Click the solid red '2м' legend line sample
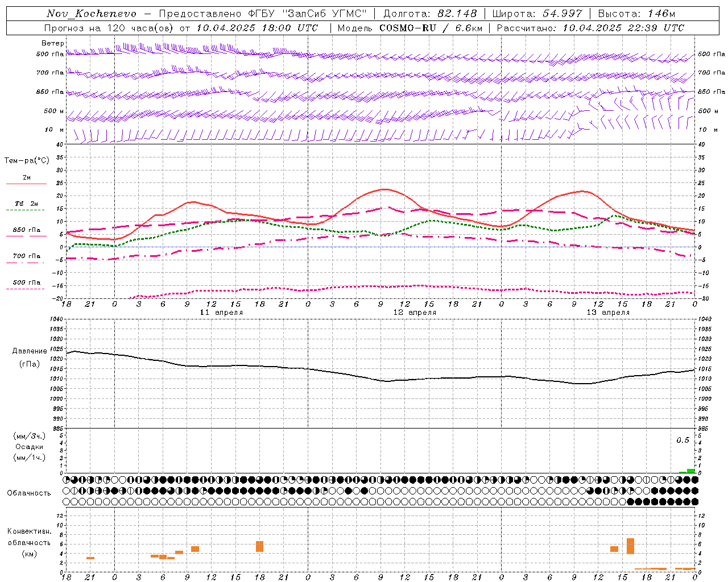This screenshot has width=728, height=582. (26, 184)
